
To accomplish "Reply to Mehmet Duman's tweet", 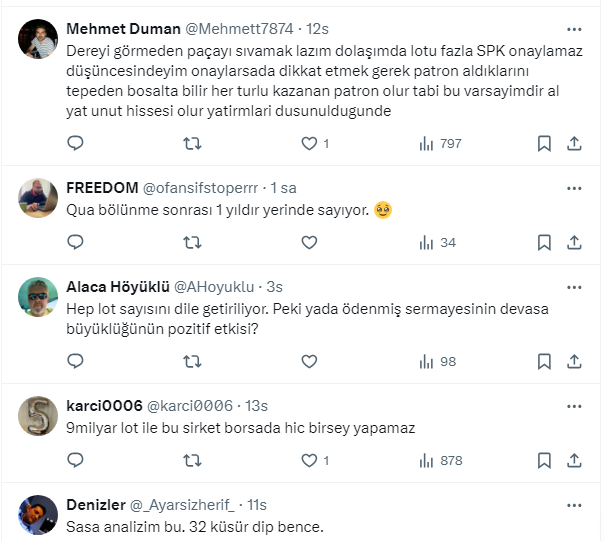I will [x=75, y=143].
